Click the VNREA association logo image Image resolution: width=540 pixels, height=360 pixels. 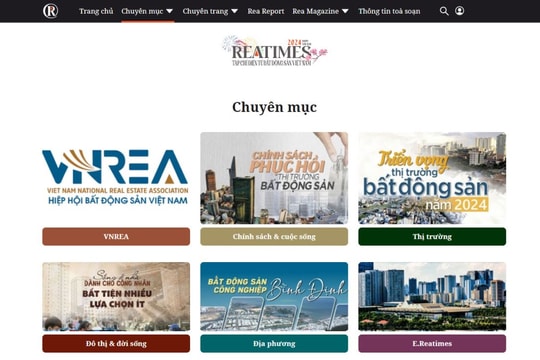pyautogui.click(x=116, y=177)
